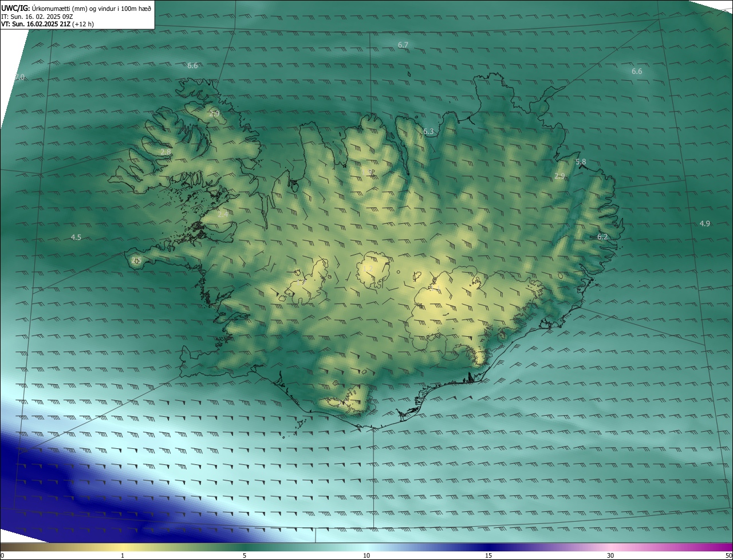733x560 pixels.
Task: Click the 2.4 value label on the map
Action: [x=223, y=214]
